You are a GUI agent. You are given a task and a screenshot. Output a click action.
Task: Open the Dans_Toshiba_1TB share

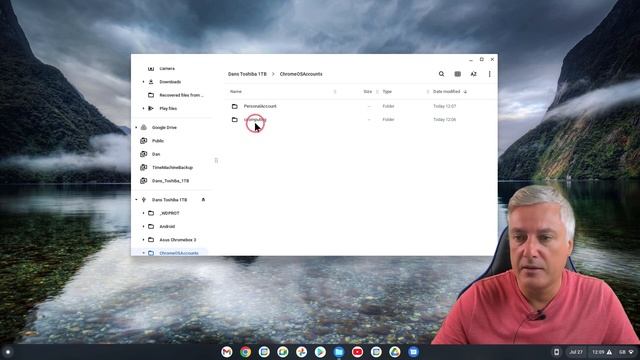click(171, 181)
